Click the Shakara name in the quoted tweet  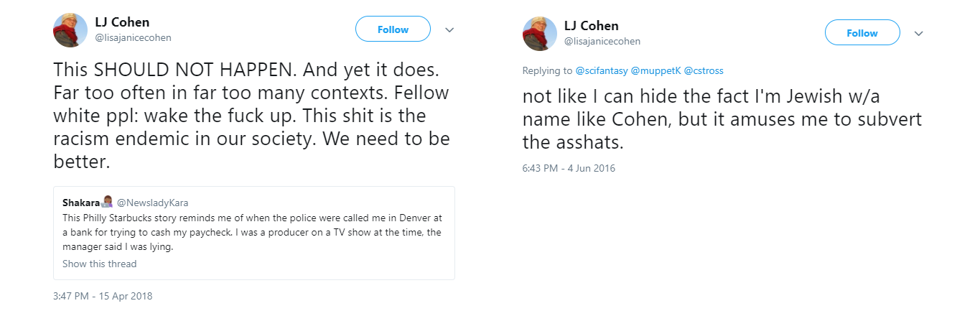(80, 203)
